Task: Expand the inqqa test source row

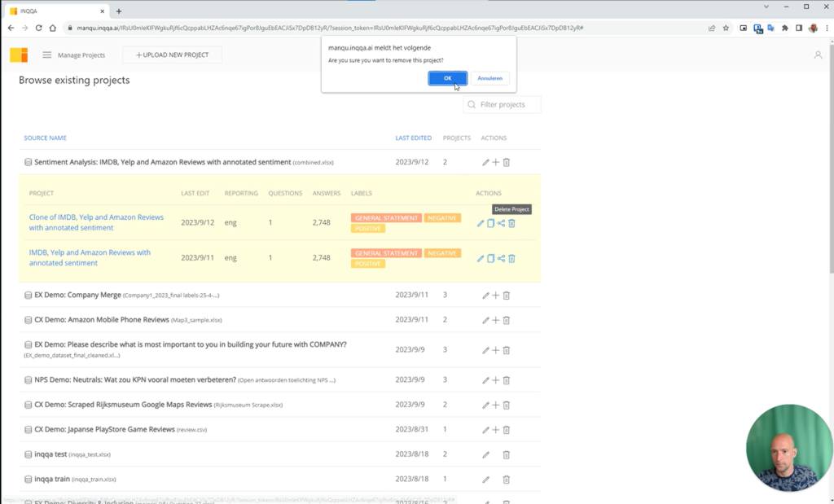Action: click(280, 454)
